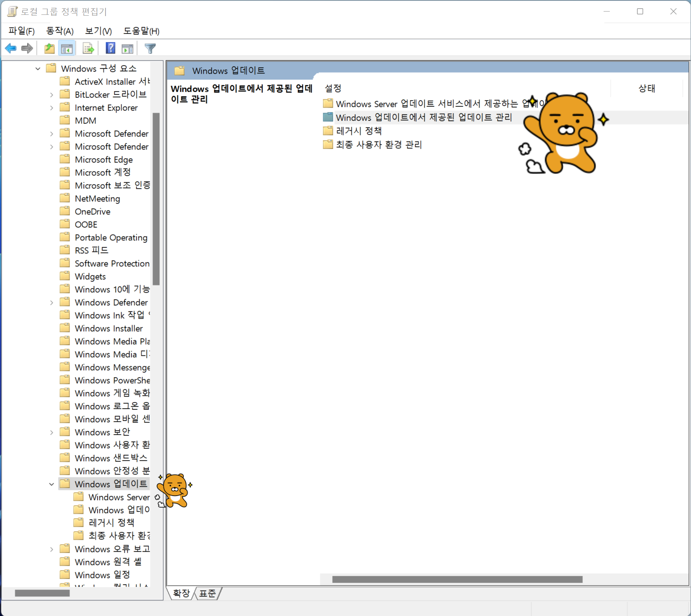
Task: Expand the Windows Defender tree node
Action: coord(52,303)
